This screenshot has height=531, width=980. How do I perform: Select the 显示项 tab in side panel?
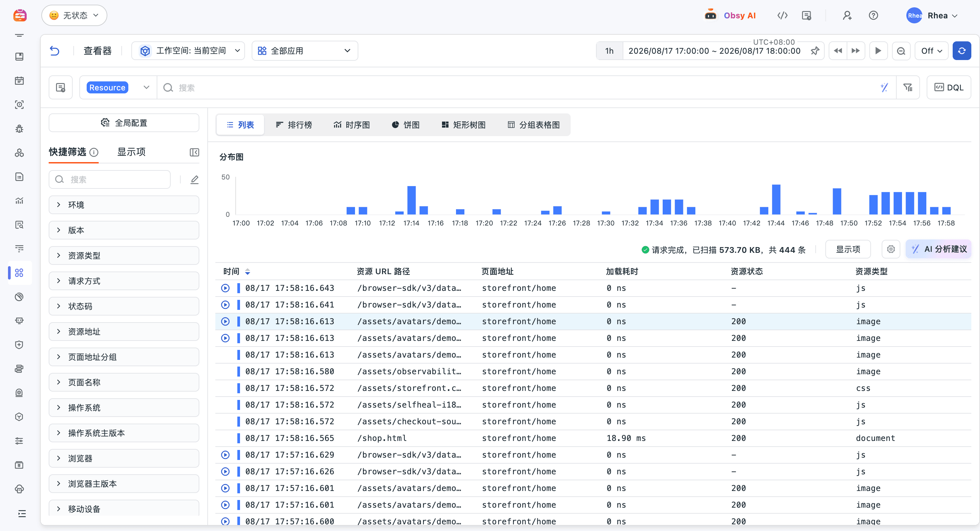coord(131,152)
